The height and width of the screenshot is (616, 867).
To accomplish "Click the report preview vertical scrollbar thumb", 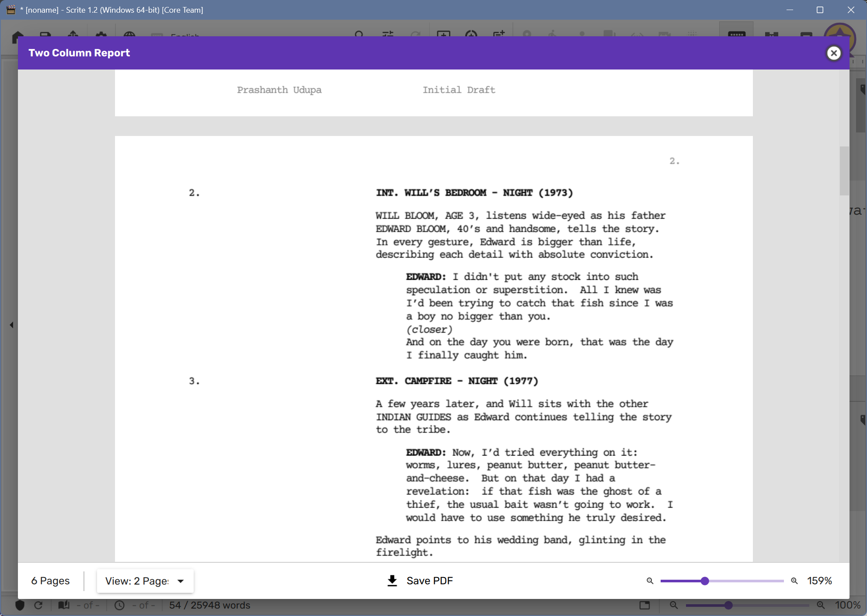I will [x=844, y=171].
